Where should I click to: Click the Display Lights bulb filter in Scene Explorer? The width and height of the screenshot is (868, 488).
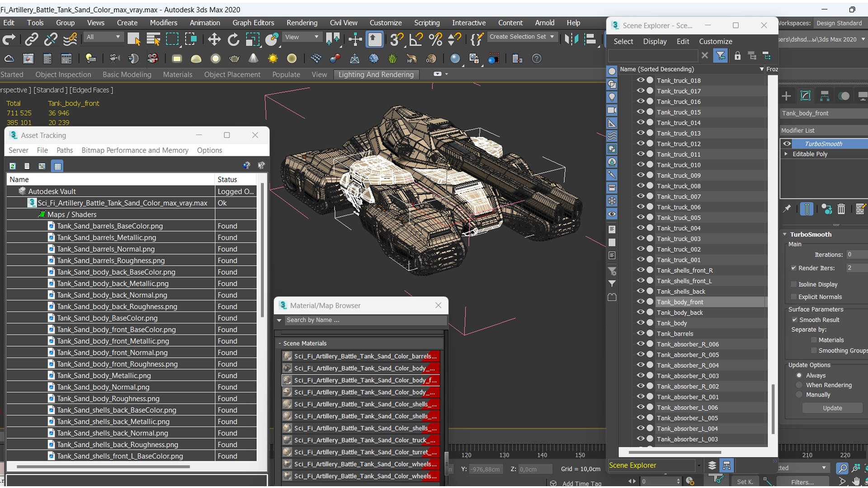[x=612, y=97]
